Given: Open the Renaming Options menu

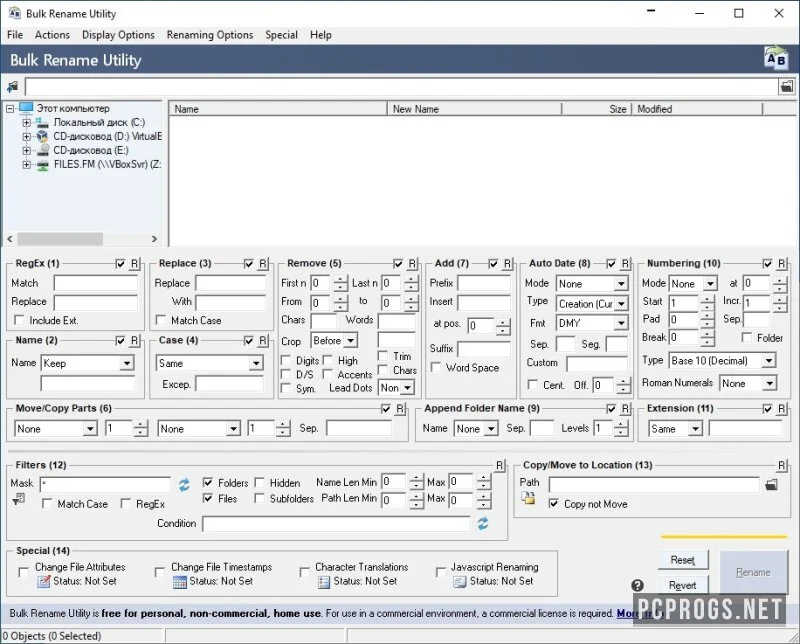Looking at the screenshot, I should pos(210,35).
